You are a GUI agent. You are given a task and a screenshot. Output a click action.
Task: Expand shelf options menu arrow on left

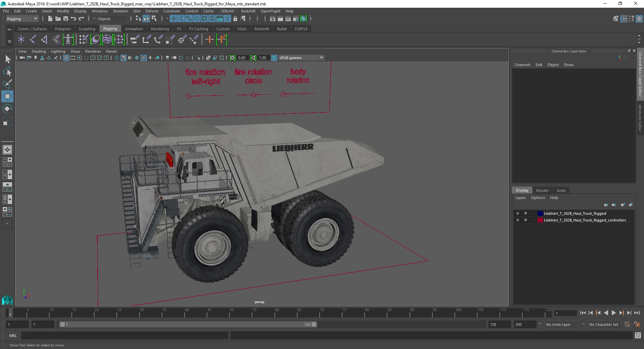[9, 30]
